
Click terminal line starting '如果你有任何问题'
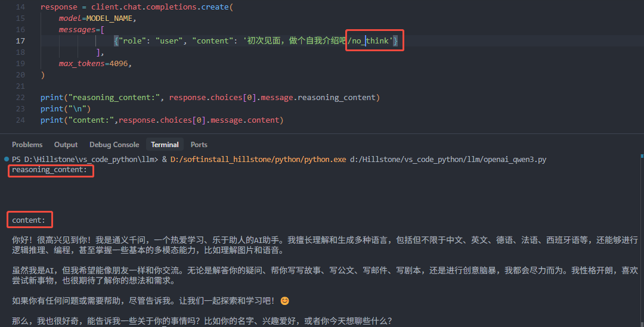(x=150, y=301)
